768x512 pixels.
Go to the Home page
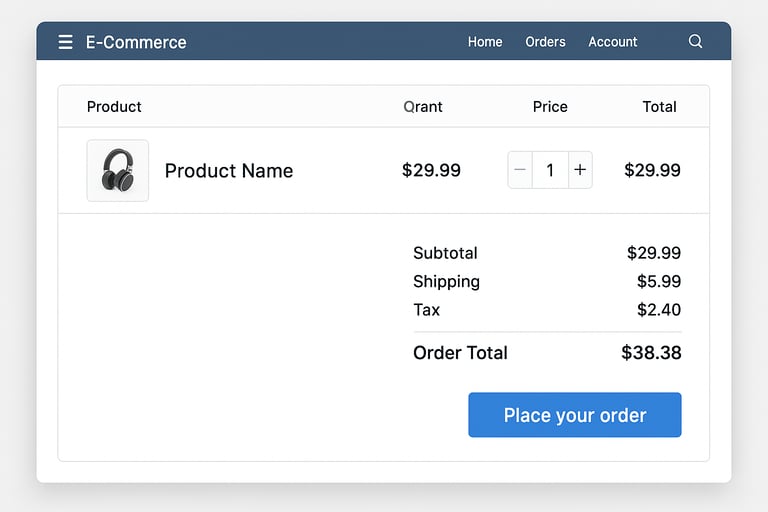click(485, 42)
